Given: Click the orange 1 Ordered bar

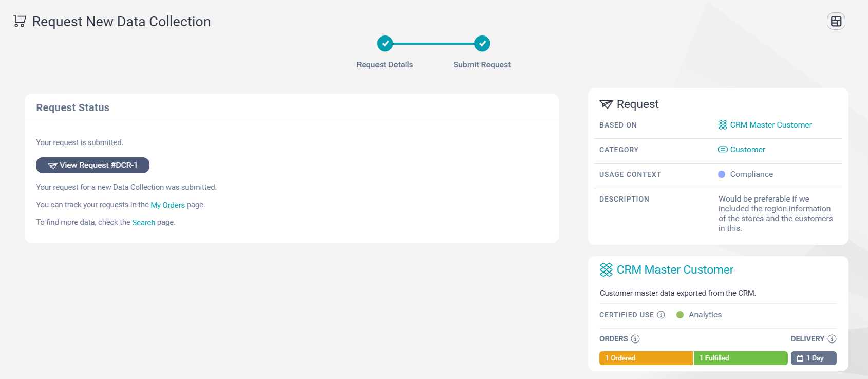Looking at the screenshot, I should coord(646,358).
